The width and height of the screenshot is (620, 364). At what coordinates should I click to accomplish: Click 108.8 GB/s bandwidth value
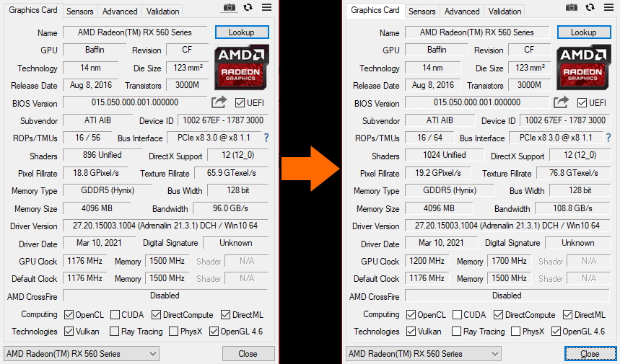[572, 208]
